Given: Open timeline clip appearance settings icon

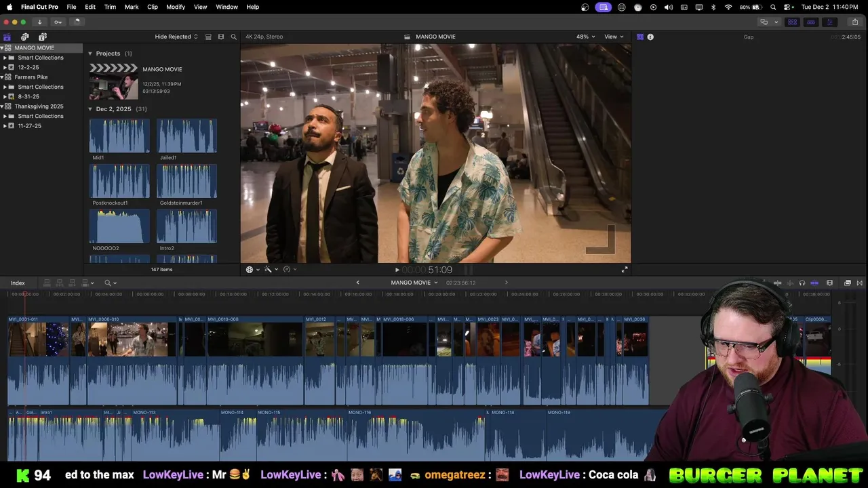Looking at the screenshot, I should [x=829, y=283].
